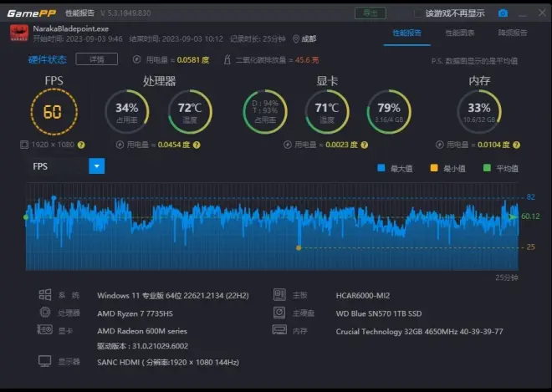Click the 详情 details button

coord(97,59)
